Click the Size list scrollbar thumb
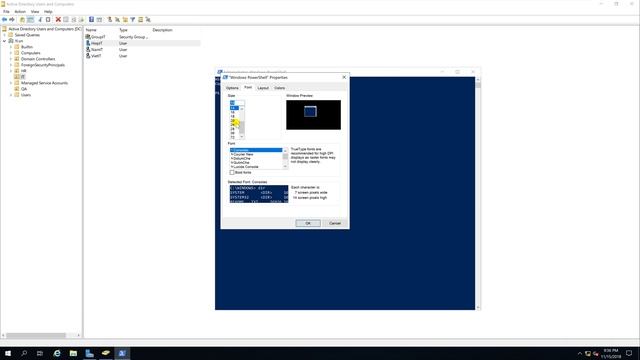The image size is (640, 360). (x=242, y=127)
